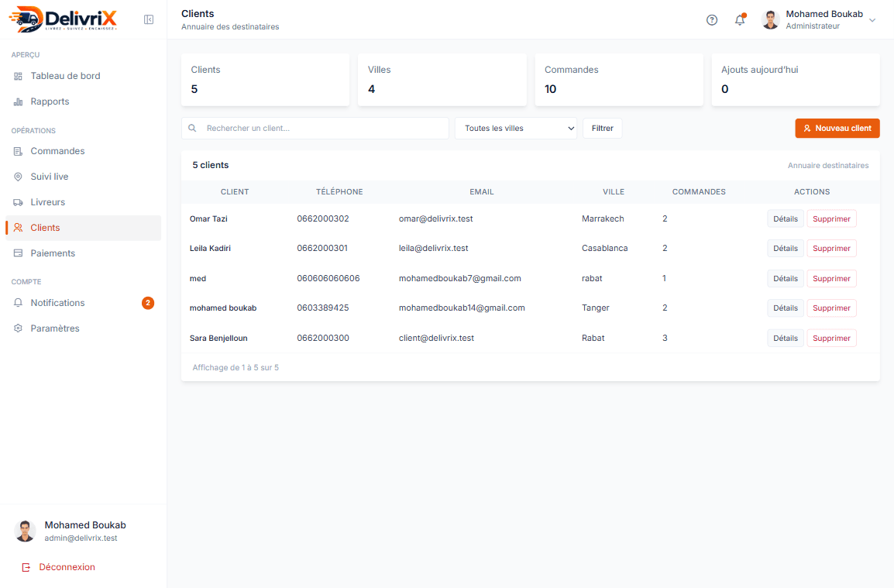Click admin@delivrix.test in sidebar
The image size is (894, 588).
81,538
